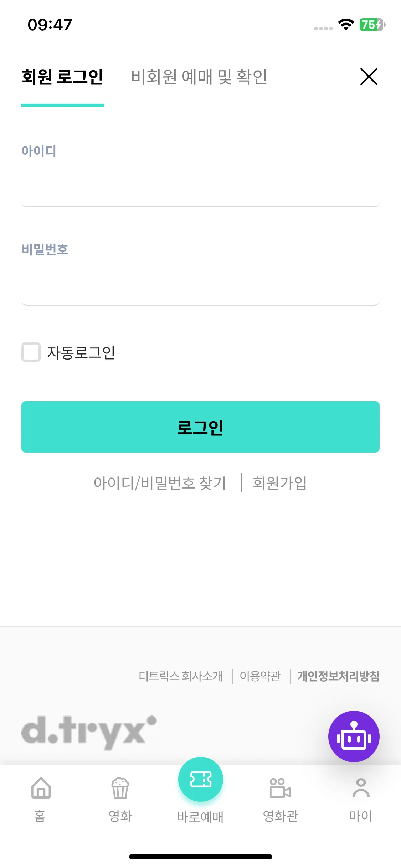The height and width of the screenshot is (868, 401).
Task: Tap the My profile person icon
Action: pos(361,788)
